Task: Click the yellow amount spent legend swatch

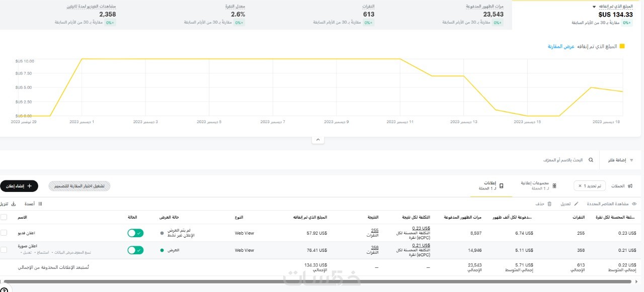Action: 622,46
